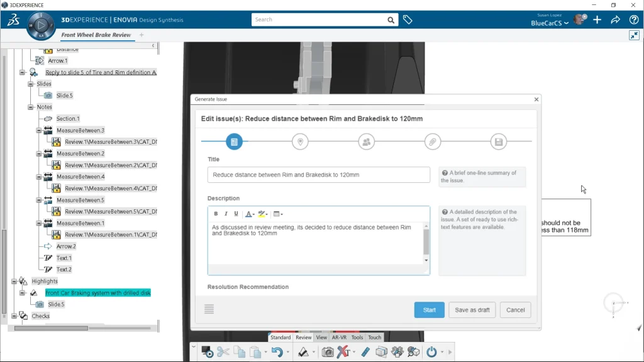Select the scissors cut icon
The image size is (644, 362).
223,352
